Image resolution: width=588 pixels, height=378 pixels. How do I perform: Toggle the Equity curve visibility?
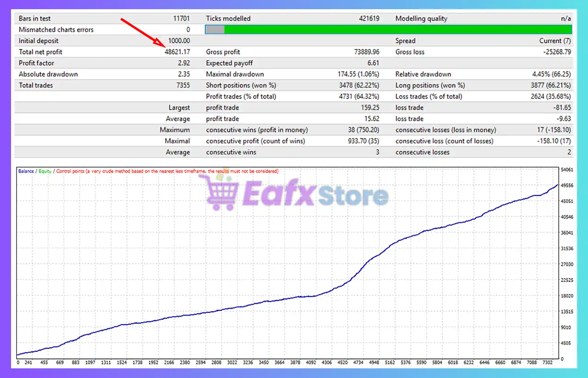click(44, 170)
